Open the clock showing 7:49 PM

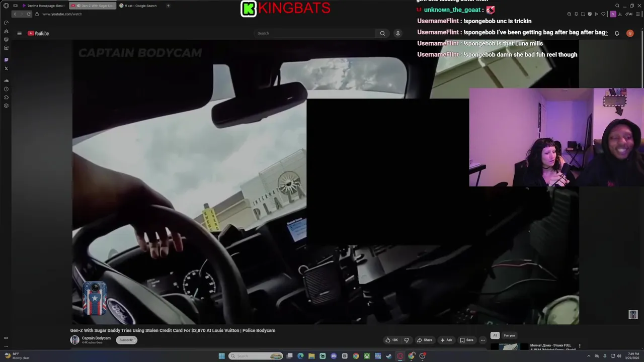click(632, 356)
